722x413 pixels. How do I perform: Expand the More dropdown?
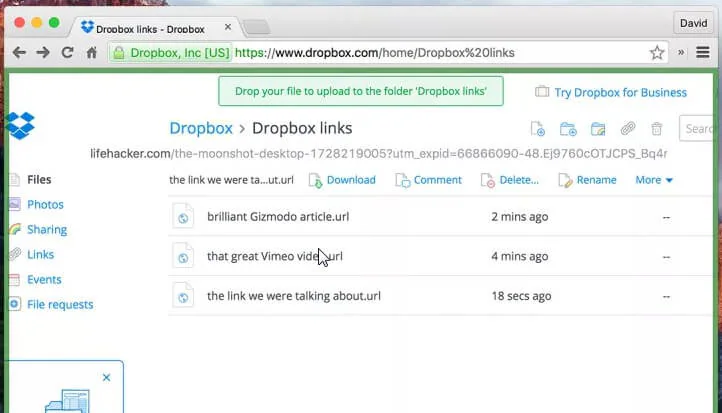[x=654, y=180]
